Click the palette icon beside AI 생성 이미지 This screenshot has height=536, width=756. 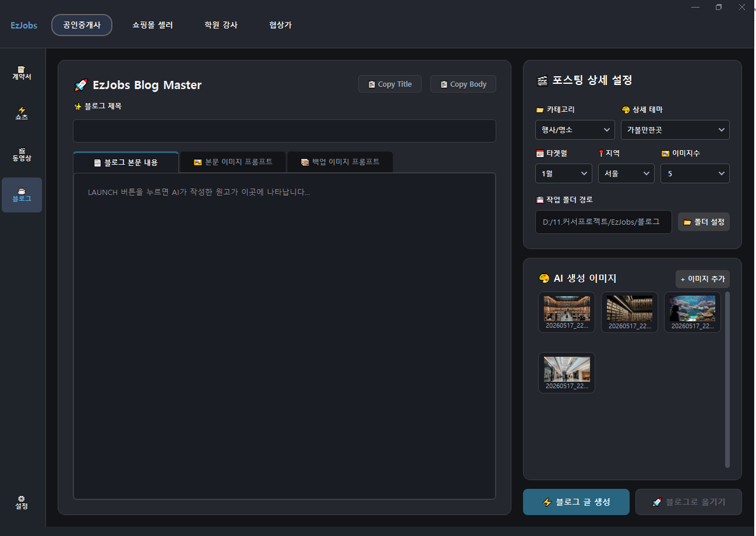(543, 278)
